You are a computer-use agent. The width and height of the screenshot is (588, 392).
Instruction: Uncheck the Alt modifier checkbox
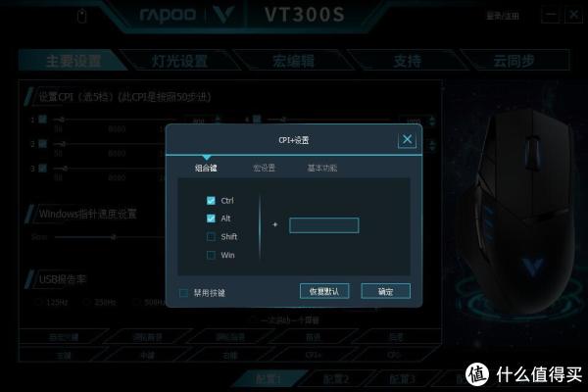(211, 219)
